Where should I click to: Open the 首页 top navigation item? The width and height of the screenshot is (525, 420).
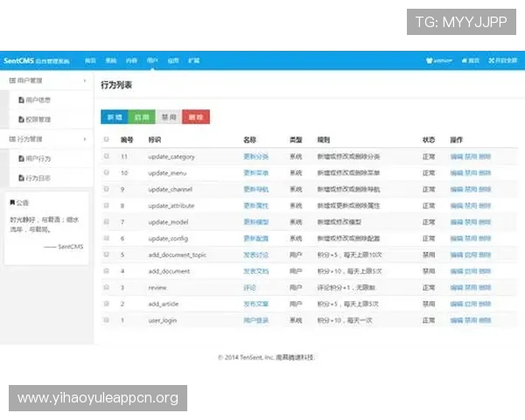coord(90,60)
